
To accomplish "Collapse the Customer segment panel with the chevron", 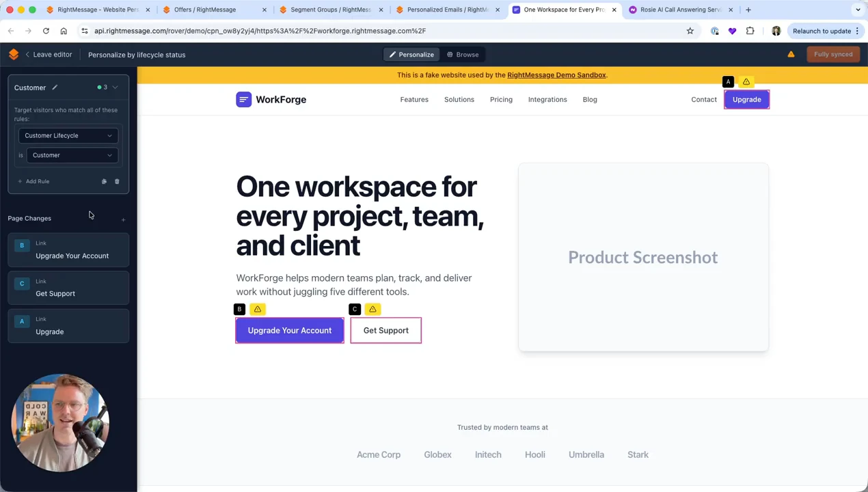I will [x=115, y=87].
